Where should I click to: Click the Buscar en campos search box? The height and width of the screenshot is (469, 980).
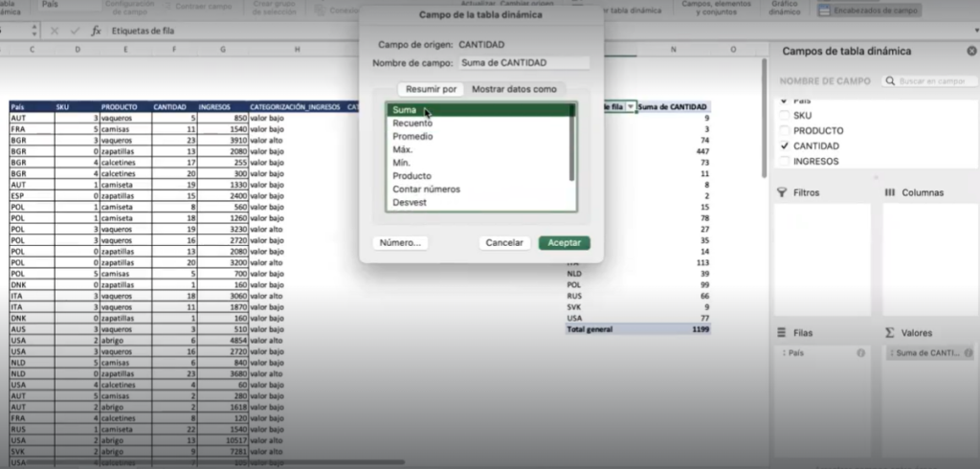pyautogui.click(x=929, y=81)
